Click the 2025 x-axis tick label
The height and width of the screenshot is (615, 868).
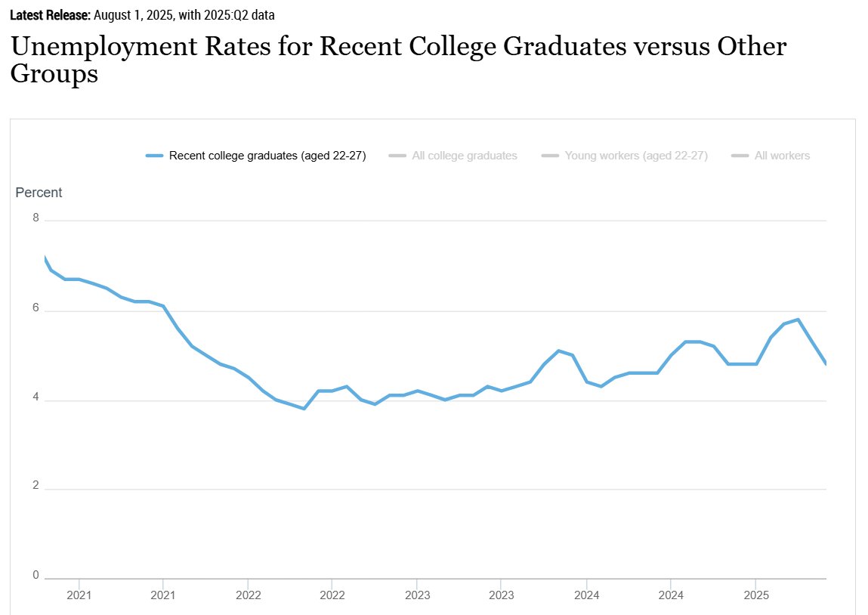(755, 595)
